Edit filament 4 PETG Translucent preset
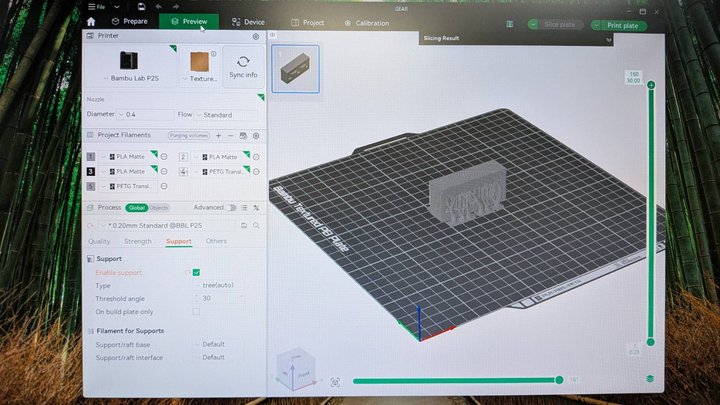 coord(256,172)
